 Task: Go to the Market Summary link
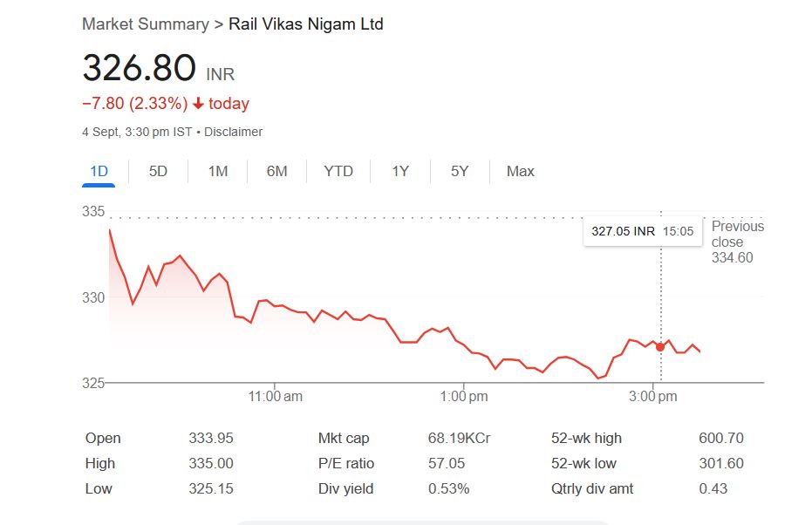coord(145,24)
